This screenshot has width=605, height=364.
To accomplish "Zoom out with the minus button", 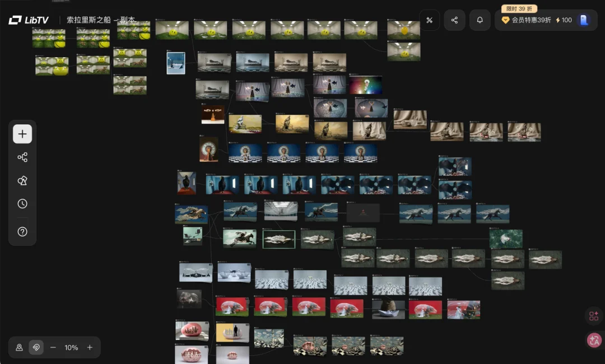I will 53,347.
